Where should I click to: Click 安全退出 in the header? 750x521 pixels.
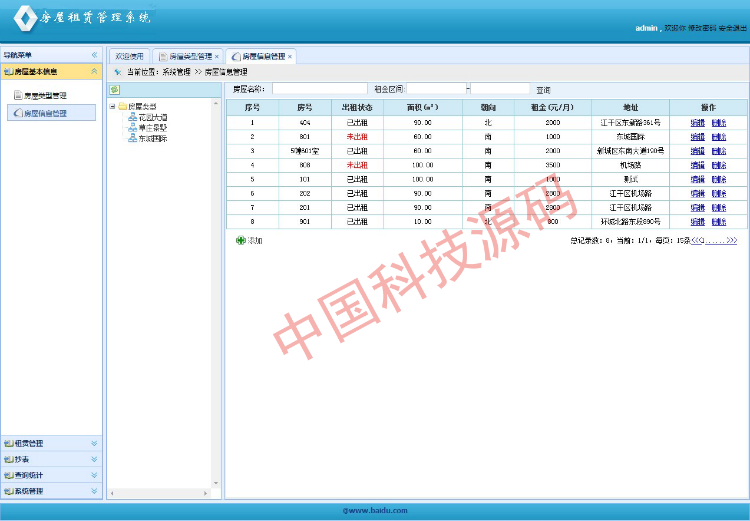click(x=732, y=28)
